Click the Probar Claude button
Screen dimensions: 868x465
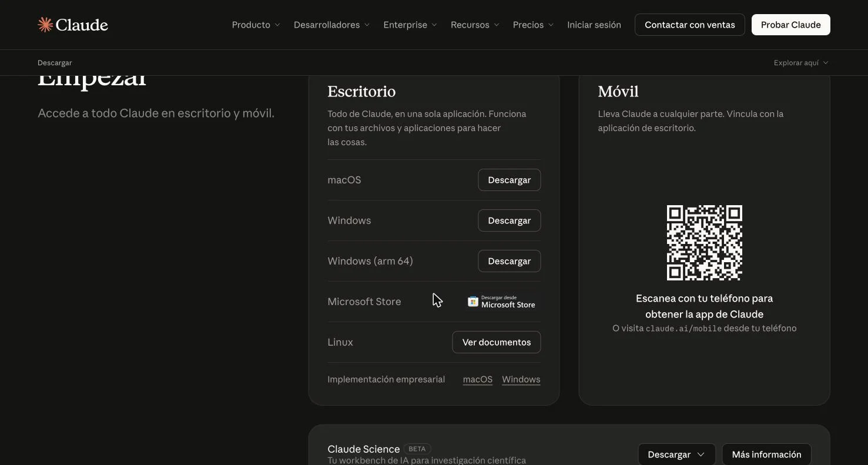coord(791,25)
